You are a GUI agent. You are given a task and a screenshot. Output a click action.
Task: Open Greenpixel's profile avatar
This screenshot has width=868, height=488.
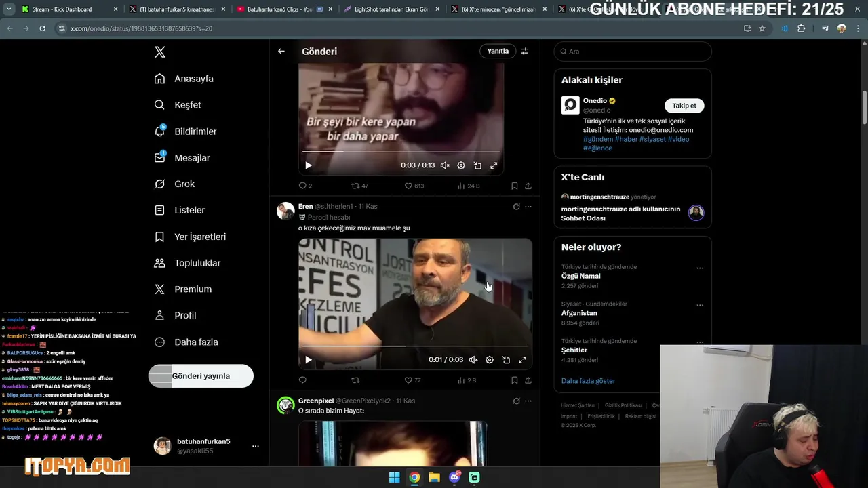(x=285, y=405)
